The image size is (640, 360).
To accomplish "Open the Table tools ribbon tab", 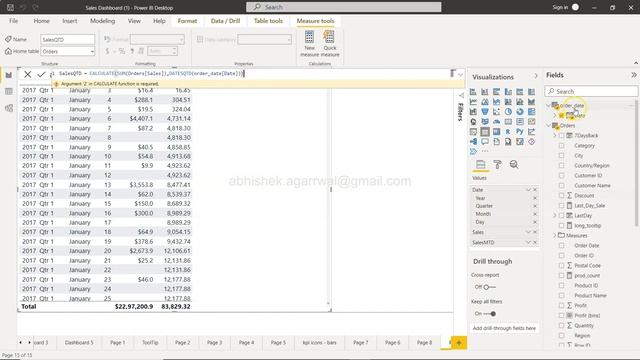I will coord(268,21).
